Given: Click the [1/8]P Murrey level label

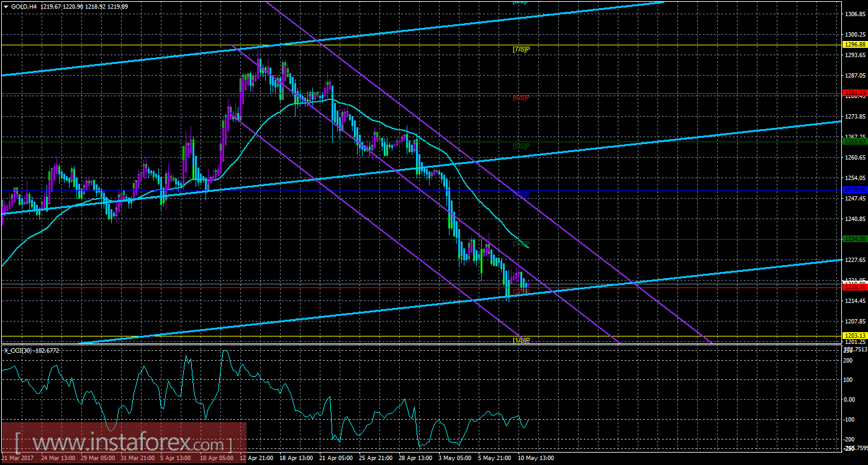Looking at the screenshot, I should 521,340.
